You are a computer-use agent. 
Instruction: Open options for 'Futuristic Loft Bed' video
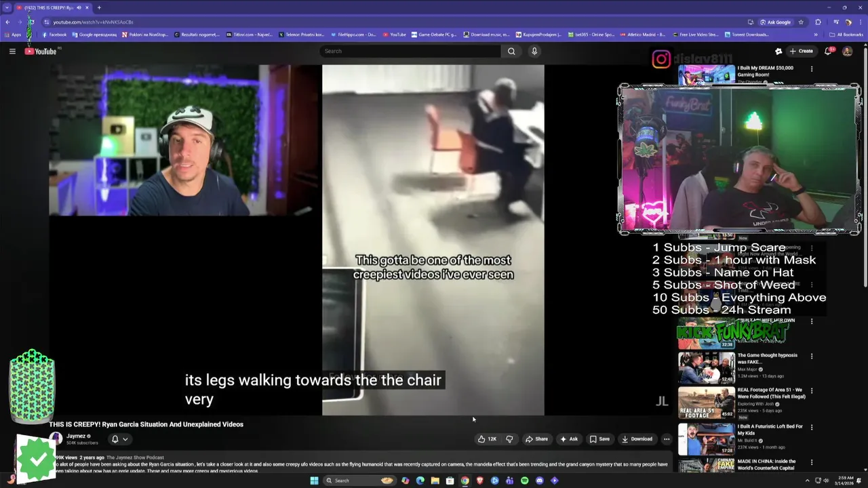click(x=812, y=427)
